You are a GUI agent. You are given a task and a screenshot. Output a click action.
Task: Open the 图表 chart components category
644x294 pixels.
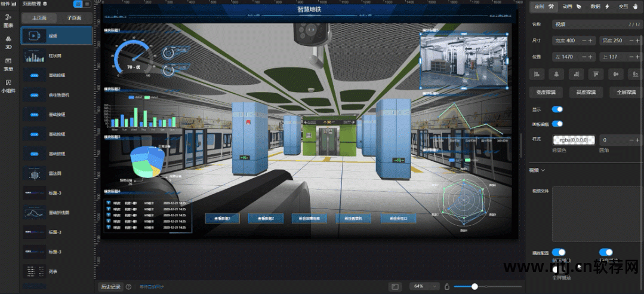click(8, 21)
